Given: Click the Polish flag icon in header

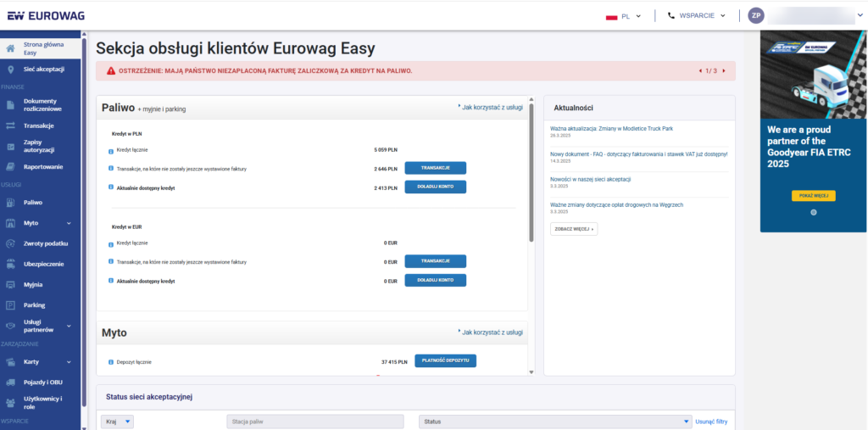Looking at the screenshot, I should click(612, 17).
